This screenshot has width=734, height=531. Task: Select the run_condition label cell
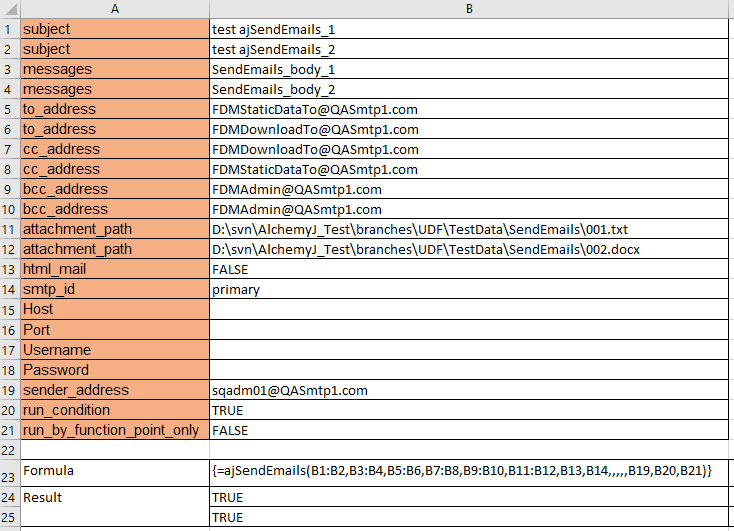[x=114, y=410]
